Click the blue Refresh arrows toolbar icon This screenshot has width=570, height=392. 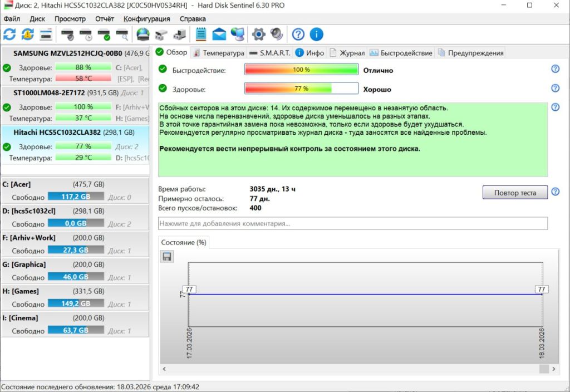(9, 35)
